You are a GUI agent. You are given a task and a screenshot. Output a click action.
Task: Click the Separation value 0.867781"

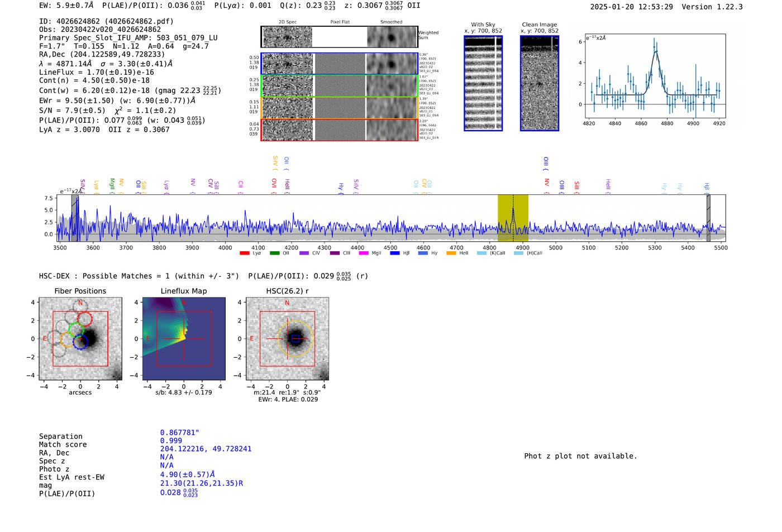pos(180,433)
